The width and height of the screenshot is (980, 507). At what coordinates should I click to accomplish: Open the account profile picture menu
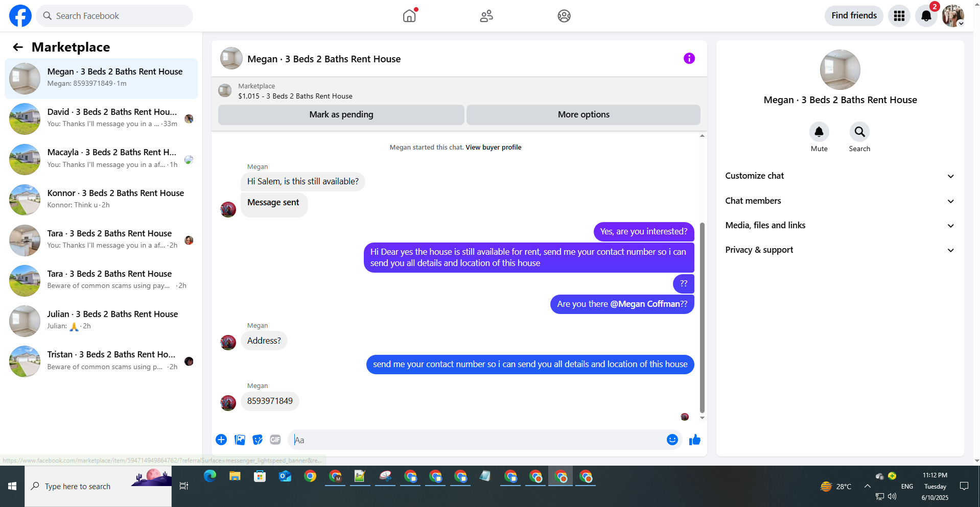[953, 16]
